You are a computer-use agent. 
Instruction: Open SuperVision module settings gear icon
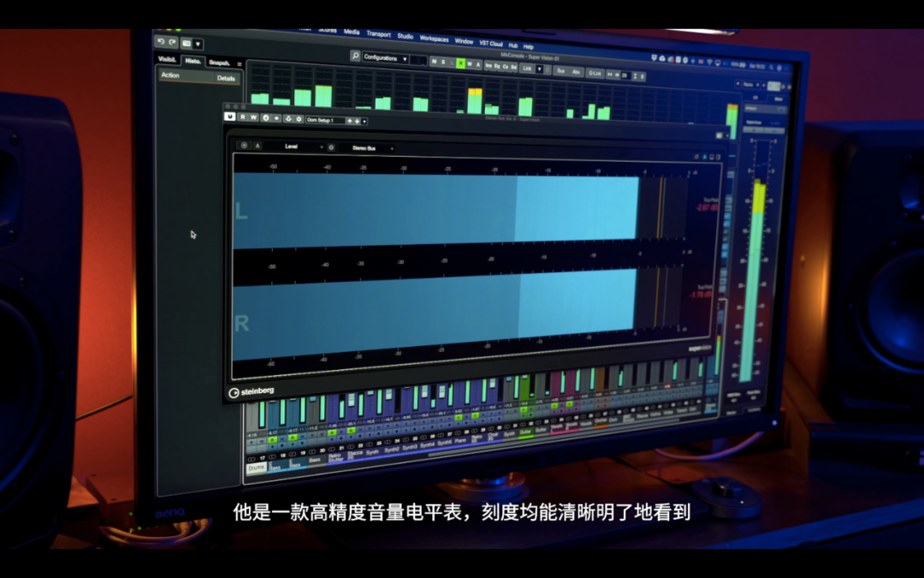coord(331,147)
